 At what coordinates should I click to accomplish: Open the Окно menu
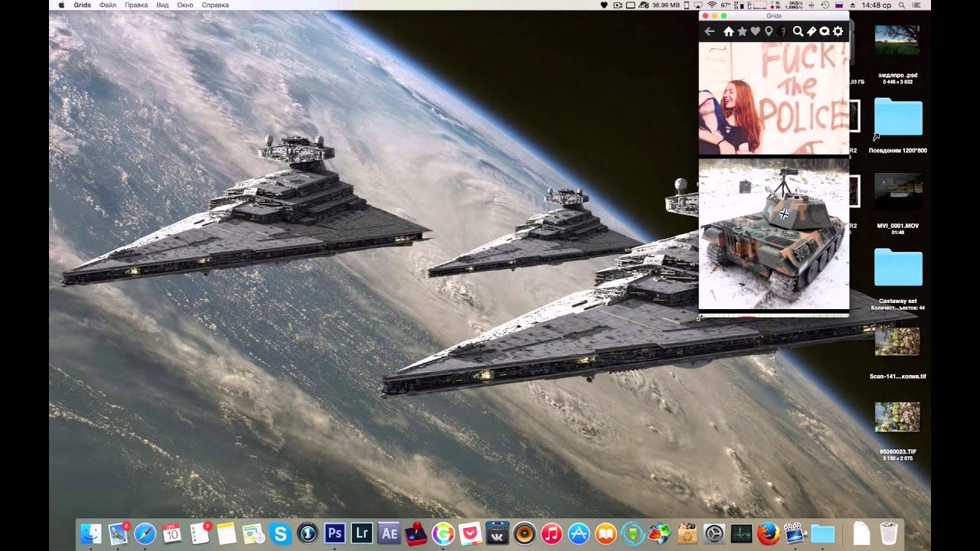185,5
